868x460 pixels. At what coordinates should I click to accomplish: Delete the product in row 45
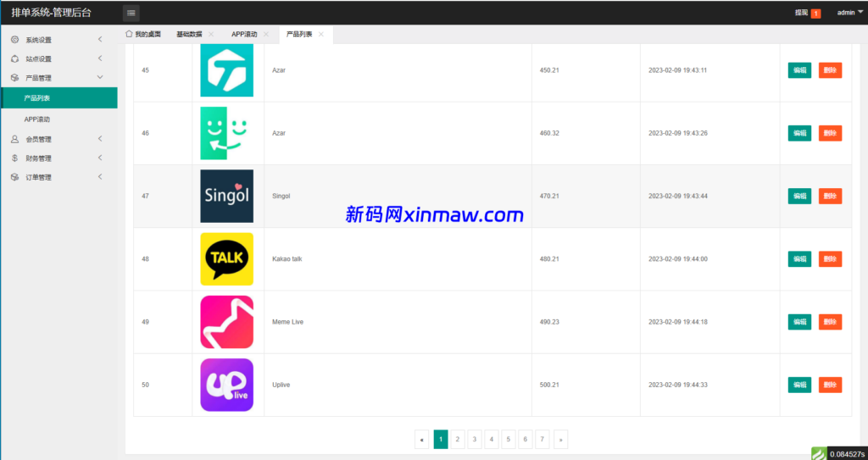[830, 70]
